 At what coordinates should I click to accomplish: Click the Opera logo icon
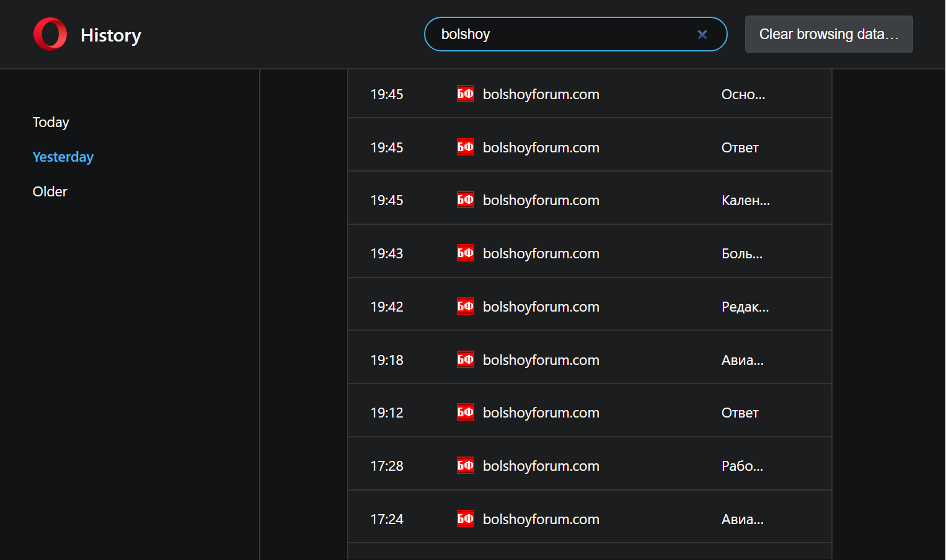(x=50, y=34)
